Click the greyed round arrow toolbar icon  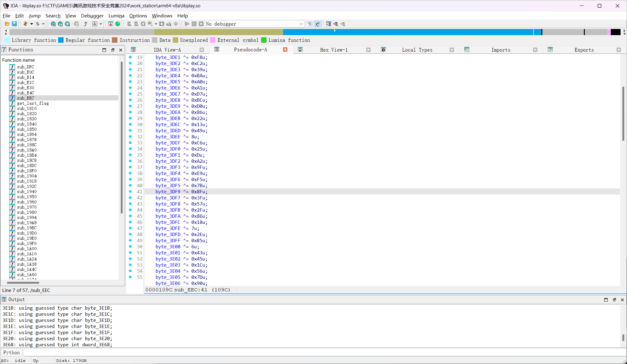[76, 24]
